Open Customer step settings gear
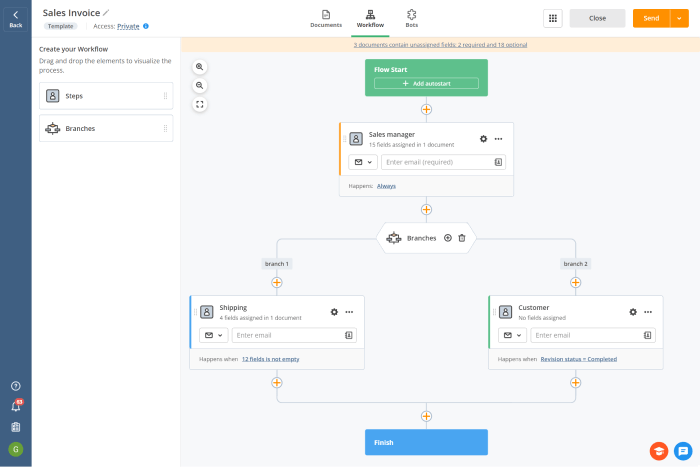 coord(633,312)
